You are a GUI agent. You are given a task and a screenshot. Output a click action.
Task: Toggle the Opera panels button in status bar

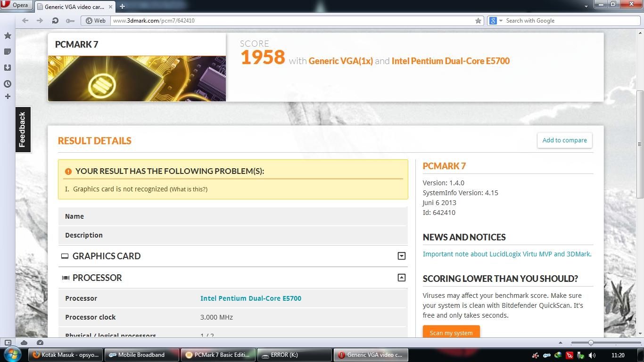[8, 343]
